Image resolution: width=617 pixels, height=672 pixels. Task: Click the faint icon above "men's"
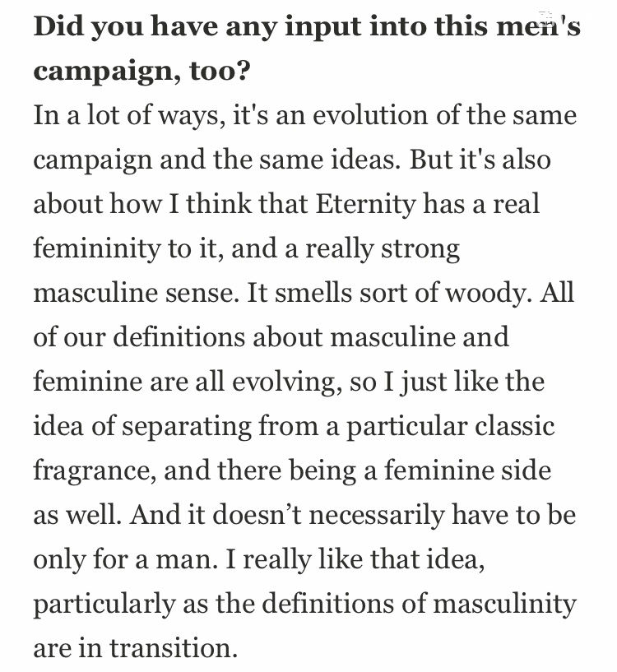tap(544, 16)
